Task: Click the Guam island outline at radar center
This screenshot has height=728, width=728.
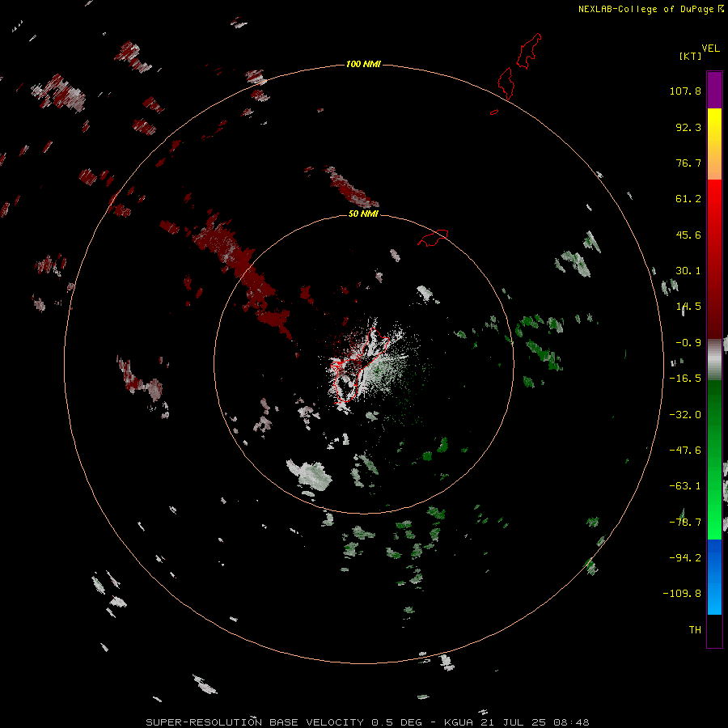Action: coord(358,365)
